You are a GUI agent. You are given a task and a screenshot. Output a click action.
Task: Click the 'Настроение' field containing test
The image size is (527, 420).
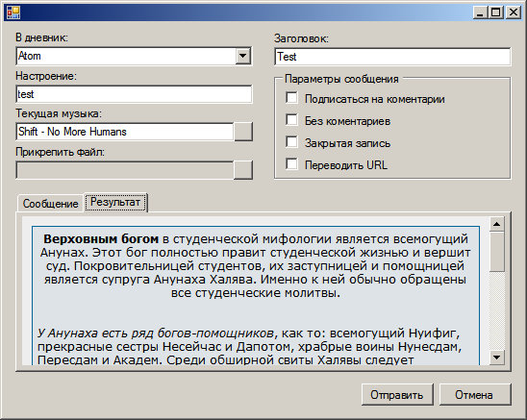(x=134, y=94)
